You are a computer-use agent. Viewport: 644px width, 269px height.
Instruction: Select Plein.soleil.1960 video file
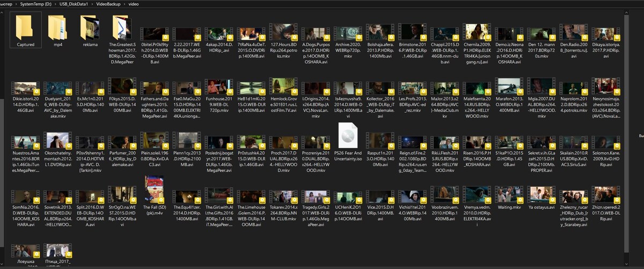click(x=154, y=141)
